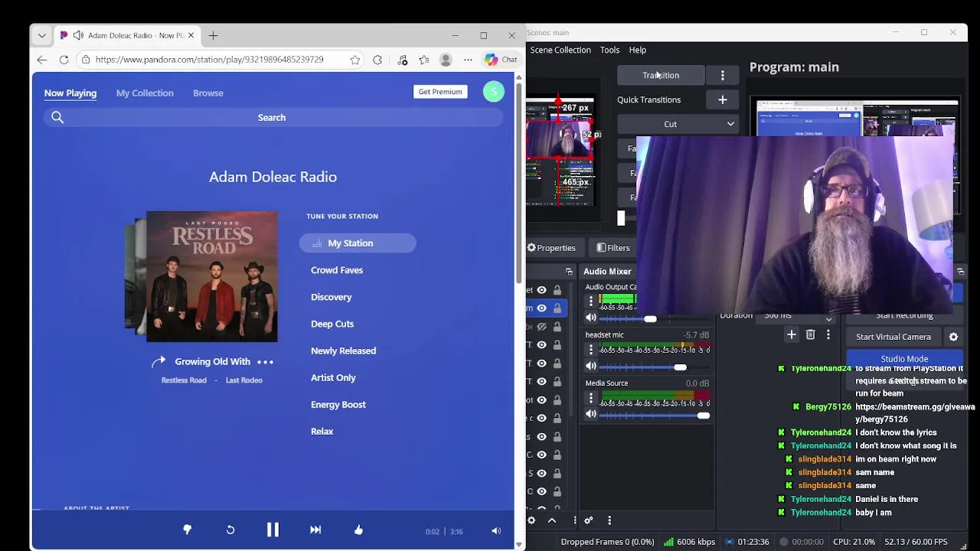Pause the Pandora playback

click(x=273, y=530)
